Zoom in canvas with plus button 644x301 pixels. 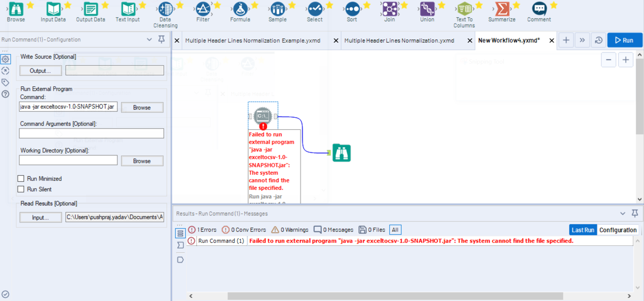626,60
